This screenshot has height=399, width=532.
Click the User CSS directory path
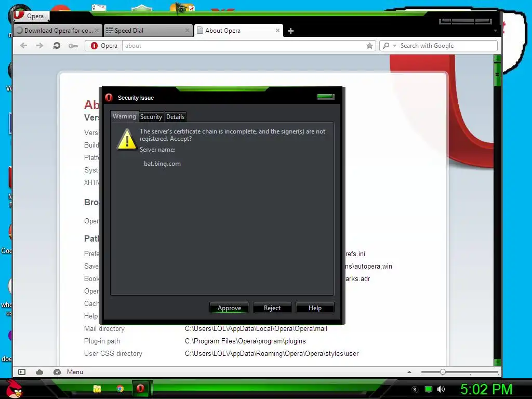tap(271, 353)
